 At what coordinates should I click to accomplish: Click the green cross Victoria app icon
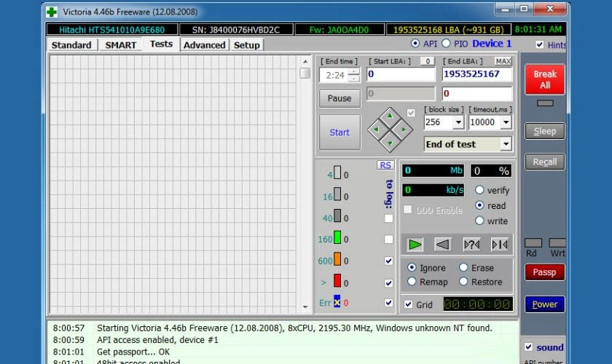pos(52,12)
